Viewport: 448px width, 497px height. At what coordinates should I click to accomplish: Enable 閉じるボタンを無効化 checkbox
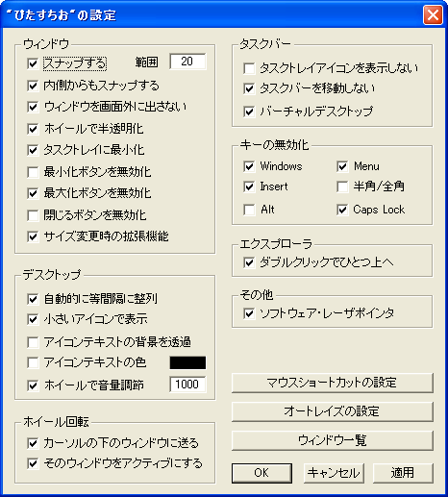pyautogui.click(x=33, y=215)
